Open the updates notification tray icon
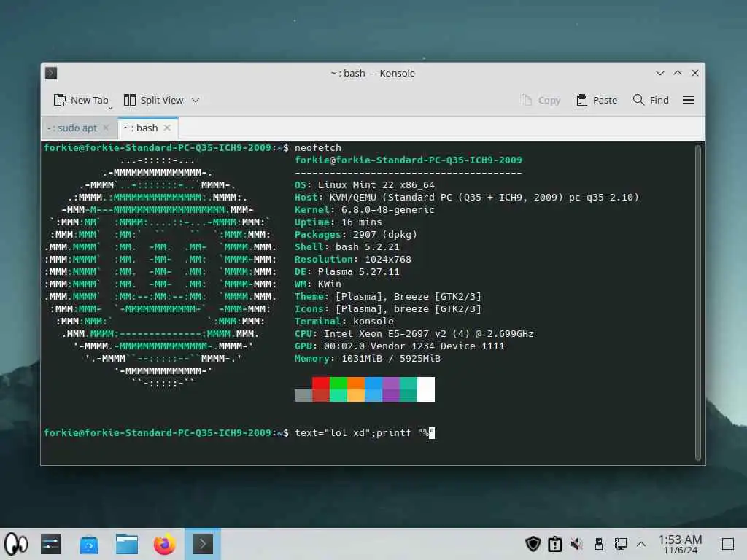Screen dimensions: 747x560 pyautogui.click(x=555, y=544)
